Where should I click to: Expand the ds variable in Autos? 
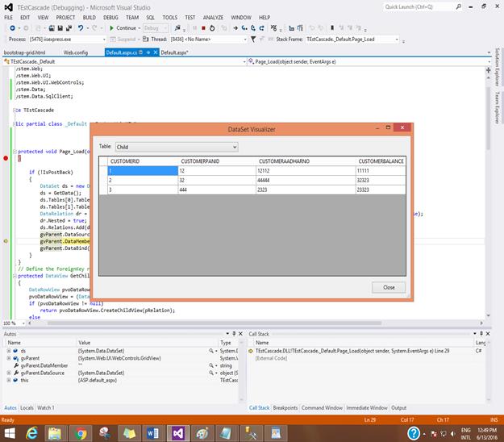9,351
